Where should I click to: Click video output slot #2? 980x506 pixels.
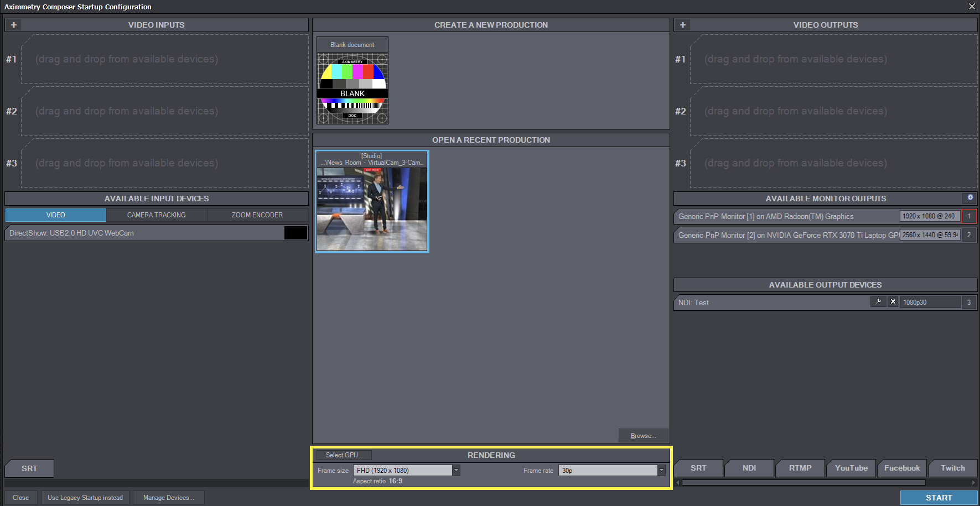(834, 111)
